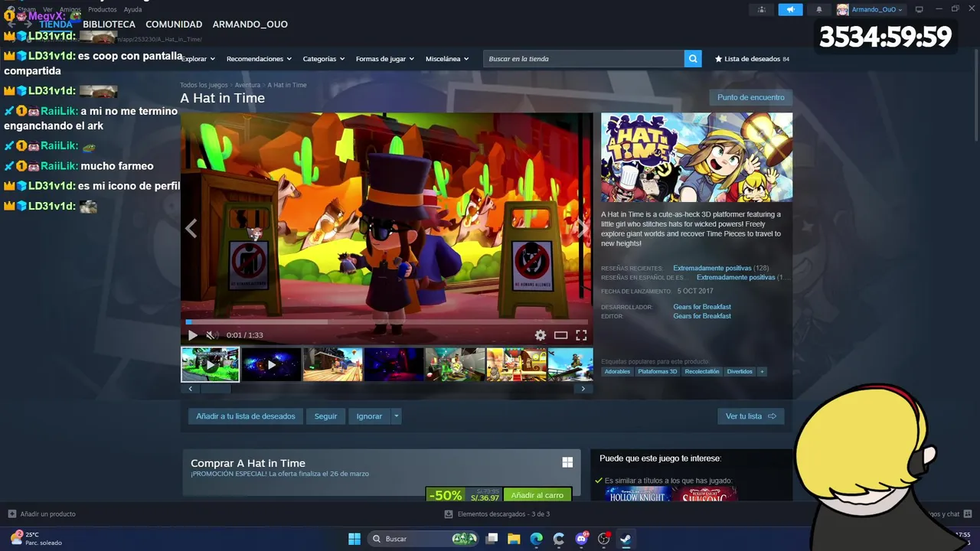Image resolution: width=980 pixels, height=551 pixels.
Task: Click the Seguir button
Action: point(325,416)
